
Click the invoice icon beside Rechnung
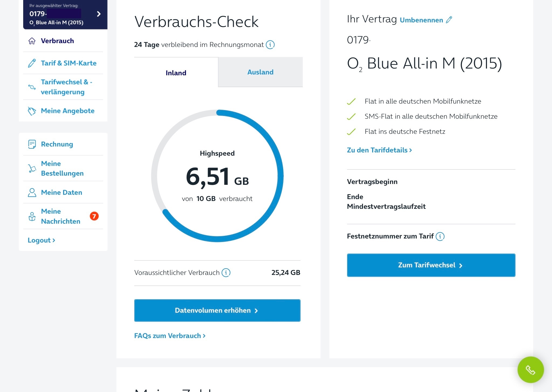[32, 144]
